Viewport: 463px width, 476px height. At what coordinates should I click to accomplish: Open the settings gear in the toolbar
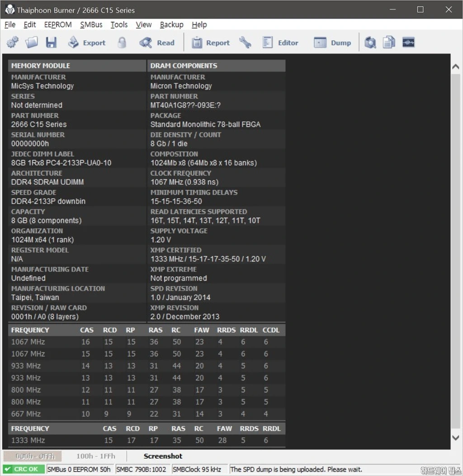point(13,42)
